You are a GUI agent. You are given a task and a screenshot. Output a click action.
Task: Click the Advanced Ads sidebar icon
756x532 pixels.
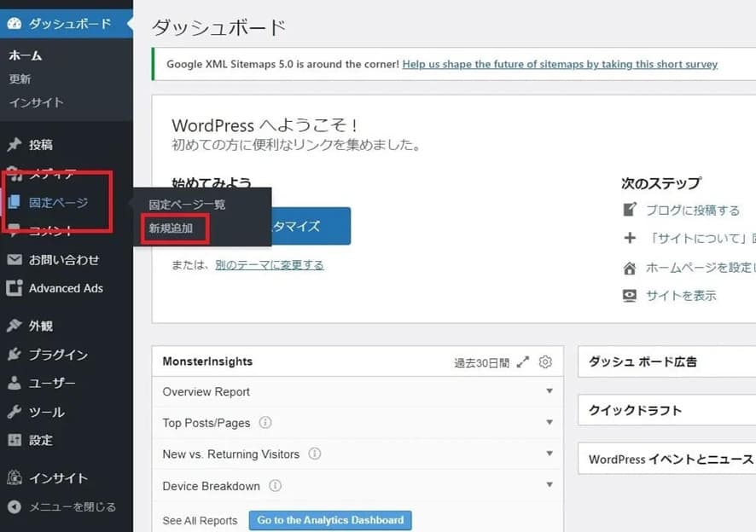click(x=14, y=287)
